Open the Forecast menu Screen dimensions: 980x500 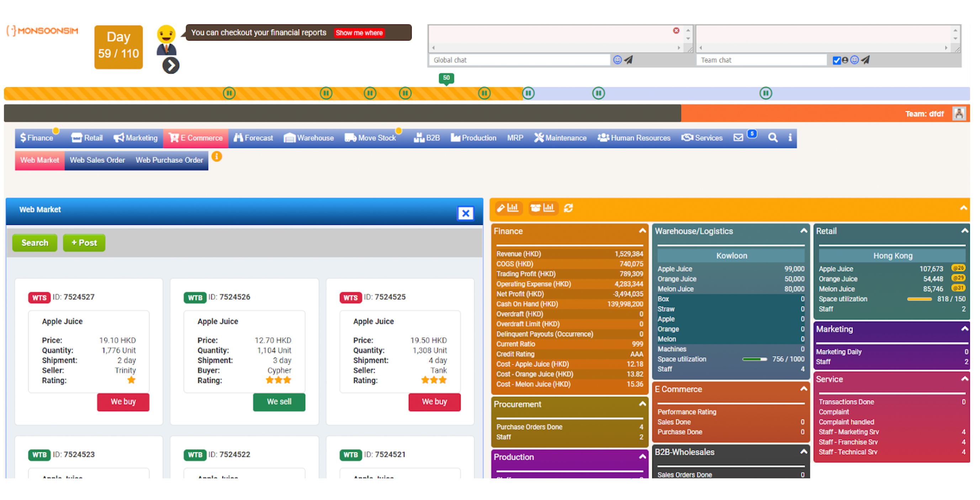tap(253, 138)
